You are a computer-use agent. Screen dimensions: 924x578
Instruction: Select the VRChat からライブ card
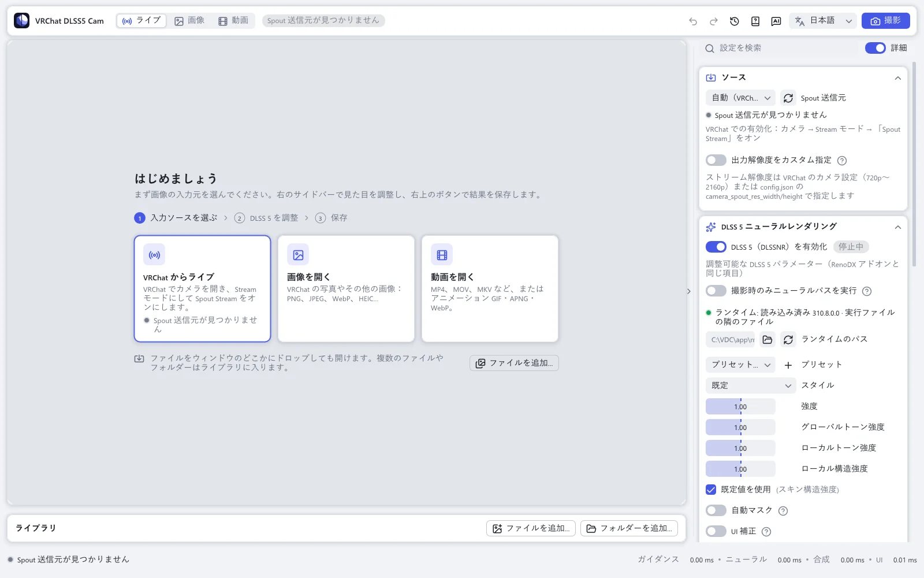pos(203,288)
